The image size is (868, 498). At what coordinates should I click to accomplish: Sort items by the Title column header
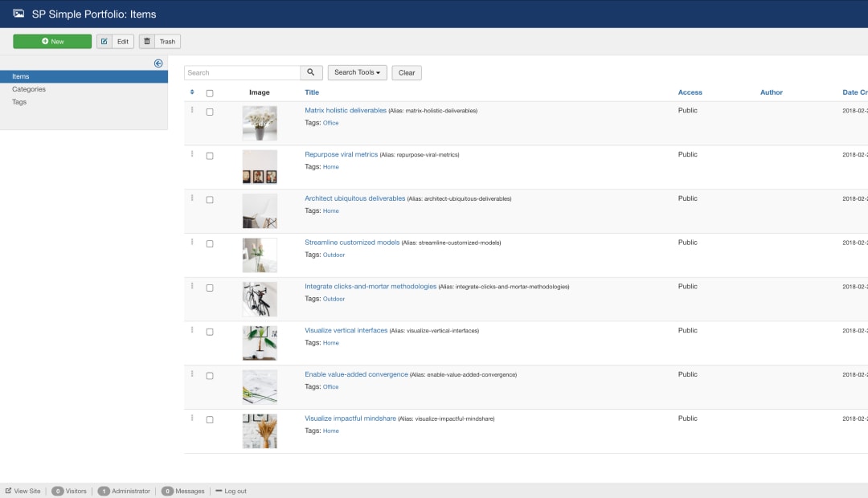312,92
